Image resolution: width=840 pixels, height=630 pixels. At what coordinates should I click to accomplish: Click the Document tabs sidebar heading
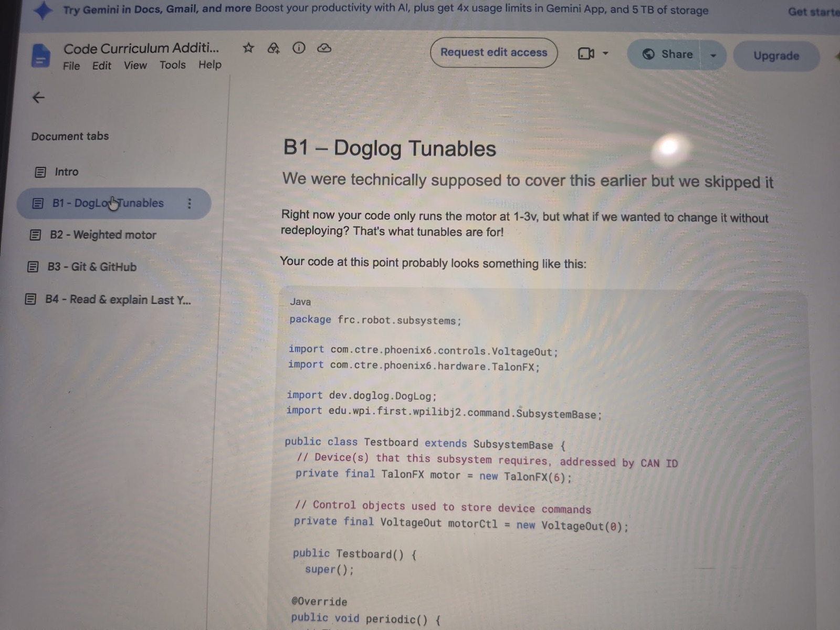[x=70, y=136]
